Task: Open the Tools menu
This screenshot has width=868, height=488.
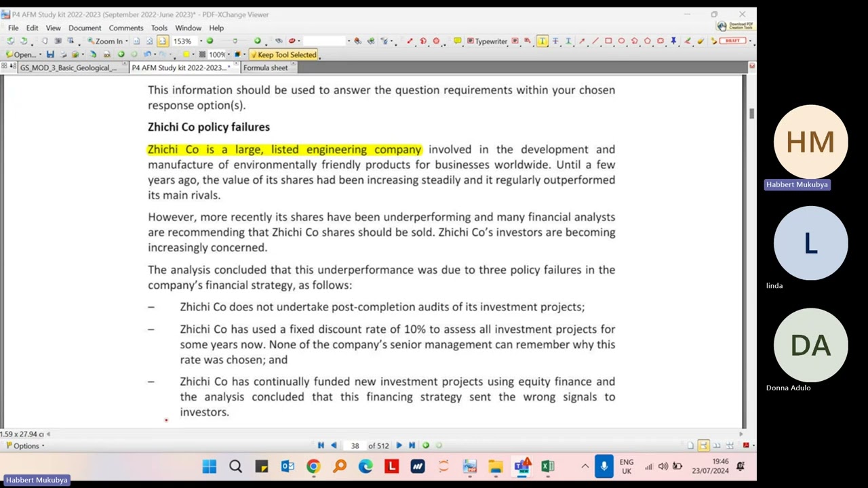Action: (x=159, y=28)
